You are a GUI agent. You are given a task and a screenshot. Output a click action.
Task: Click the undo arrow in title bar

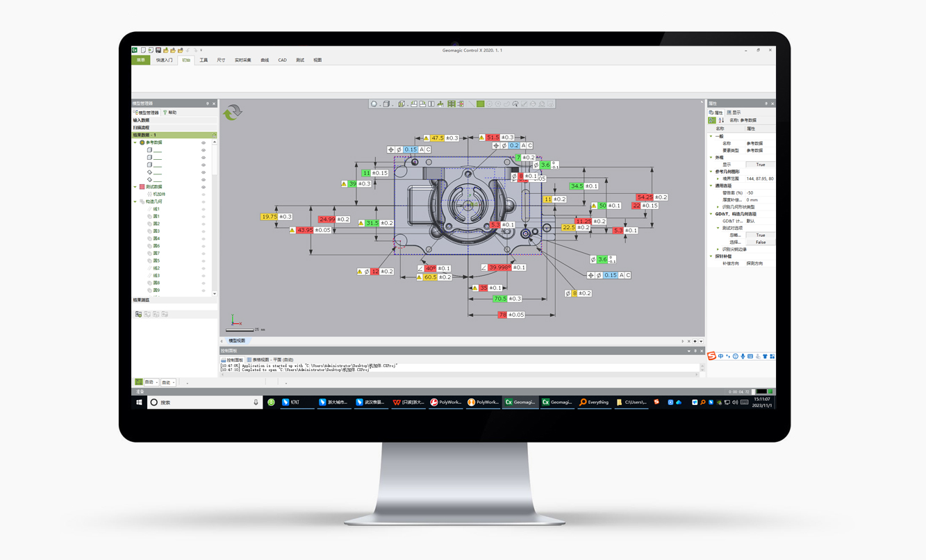pyautogui.click(x=188, y=50)
